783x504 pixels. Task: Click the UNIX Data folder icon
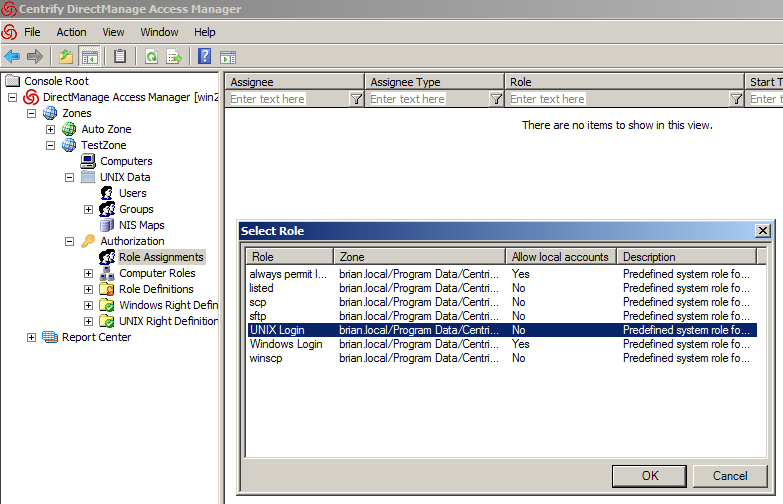pyautogui.click(x=88, y=177)
